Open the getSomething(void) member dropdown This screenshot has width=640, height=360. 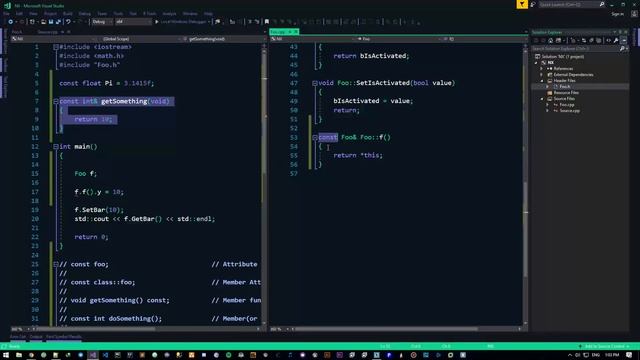coord(223,39)
